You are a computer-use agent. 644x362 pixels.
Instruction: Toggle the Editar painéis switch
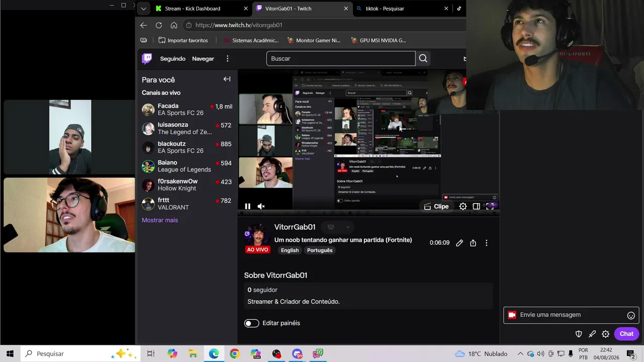pos(252,323)
